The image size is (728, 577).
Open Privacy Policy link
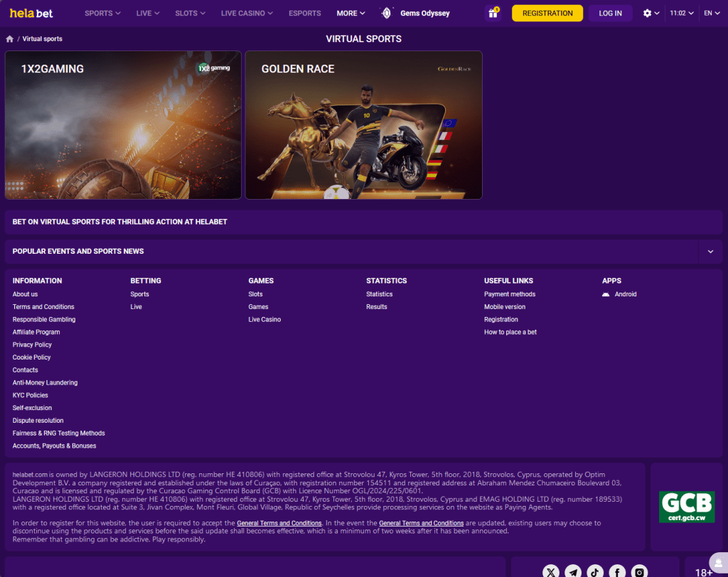tap(32, 345)
